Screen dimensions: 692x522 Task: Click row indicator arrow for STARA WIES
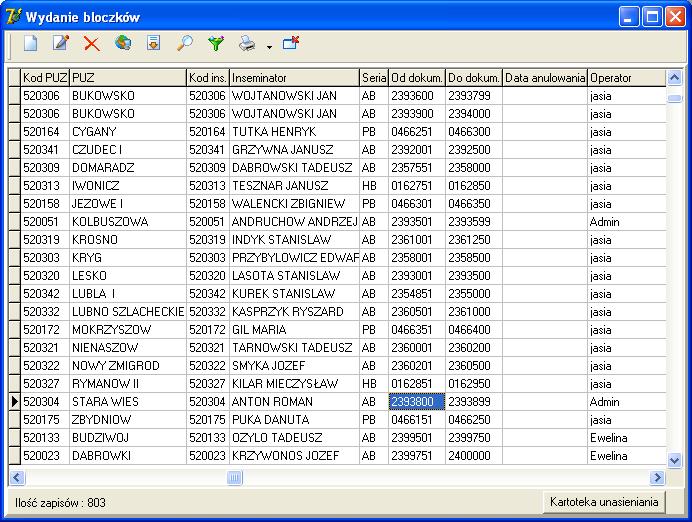pyautogui.click(x=15, y=402)
